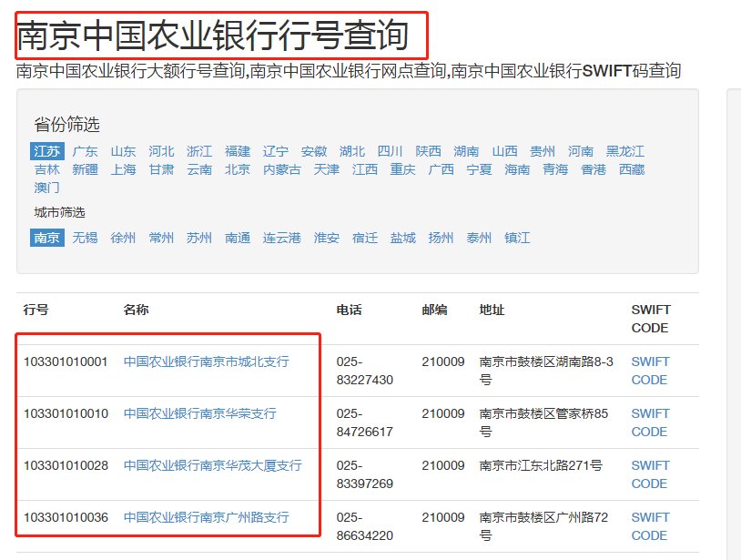Choose 云南 province link

[199, 169]
